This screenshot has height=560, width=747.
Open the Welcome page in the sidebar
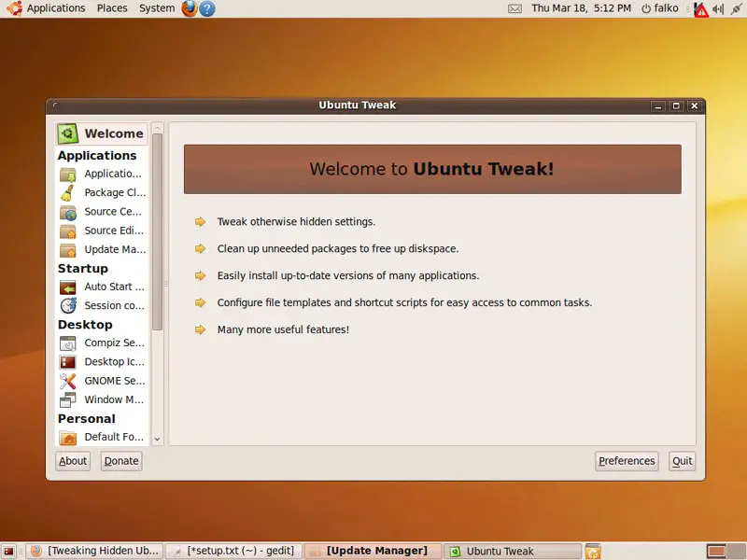point(101,133)
